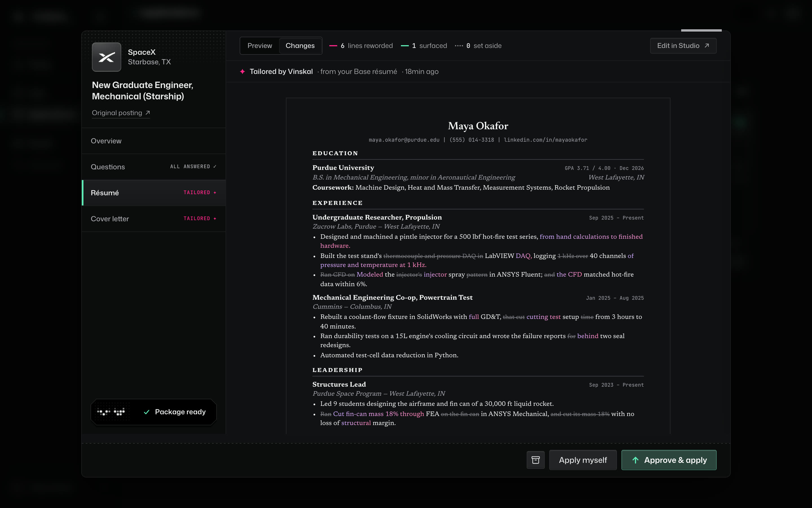
Task: Click the Starbase, TX location text
Action: click(149, 62)
